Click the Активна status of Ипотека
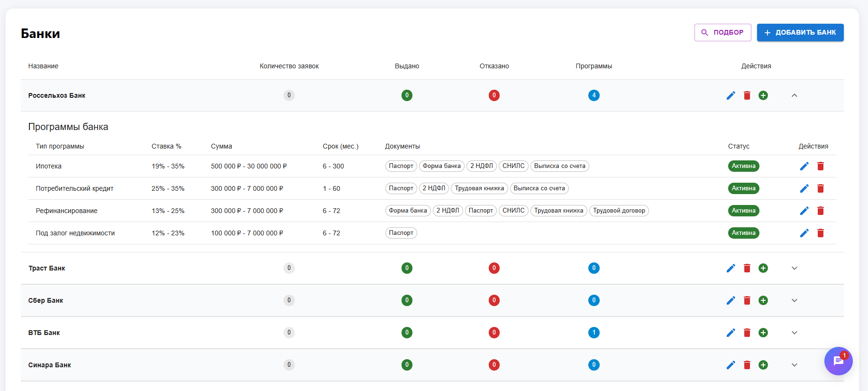This screenshot has height=391, width=868. coord(743,166)
